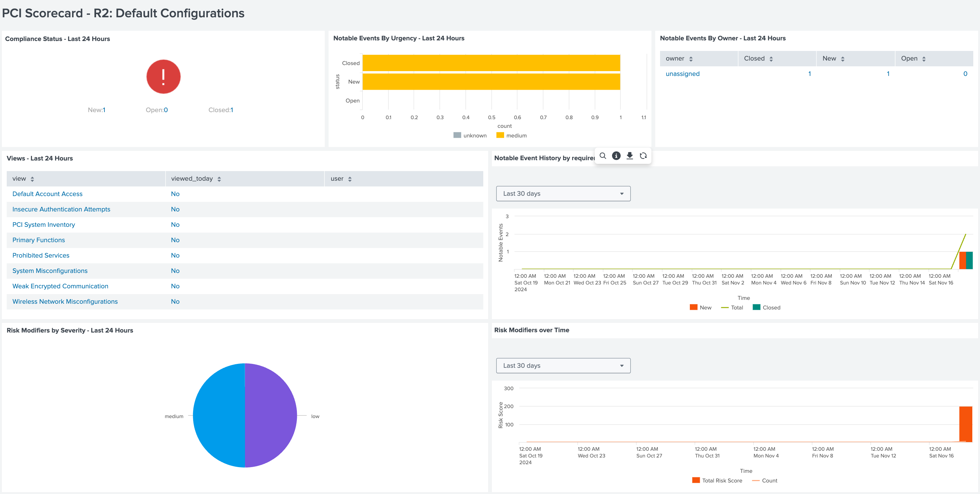
Task: Click the unassigned link in Notable Events By Owner
Action: 682,74
